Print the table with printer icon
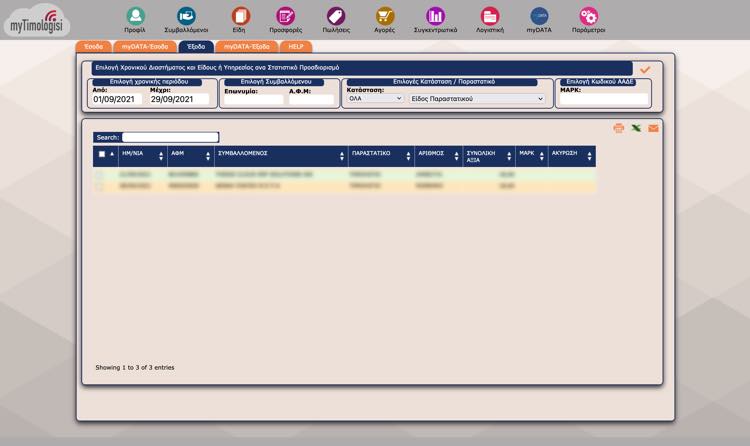The height and width of the screenshot is (446, 750). click(619, 128)
